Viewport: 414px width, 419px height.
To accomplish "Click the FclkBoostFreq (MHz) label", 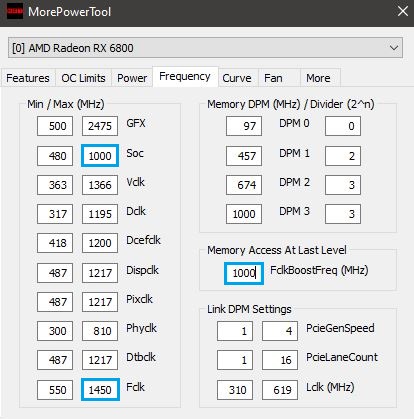I will click(x=319, y=270).
